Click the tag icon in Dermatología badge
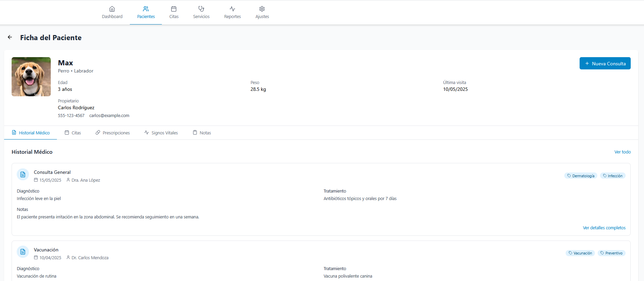The width and height of the screenshot is (644, 281). 569,176
